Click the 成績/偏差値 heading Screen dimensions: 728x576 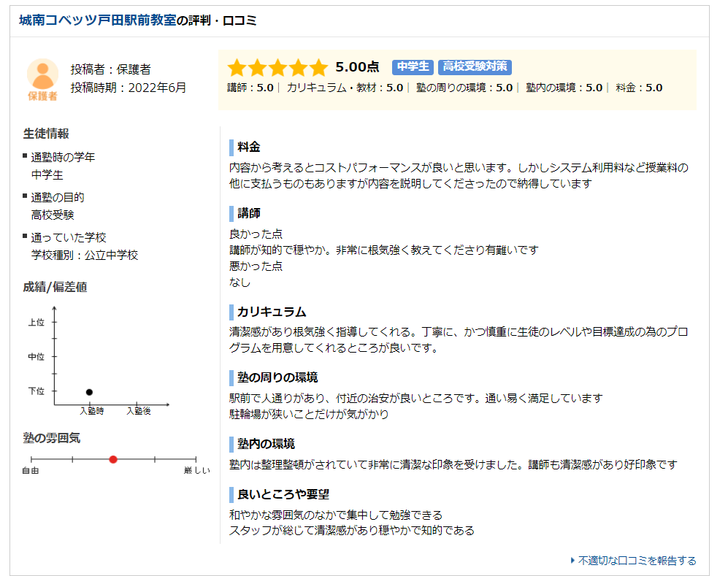click(x=55, y=288)
